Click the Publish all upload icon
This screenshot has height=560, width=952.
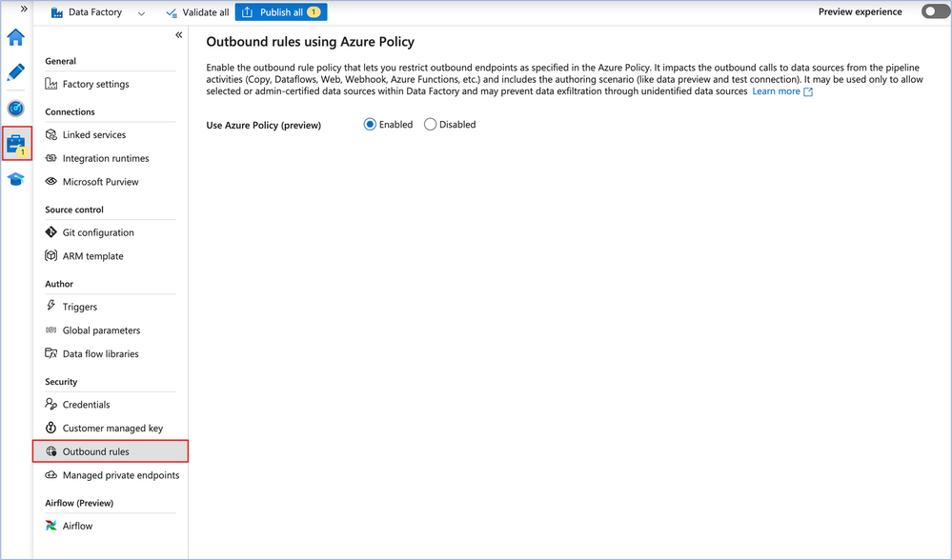coord(247,12)
